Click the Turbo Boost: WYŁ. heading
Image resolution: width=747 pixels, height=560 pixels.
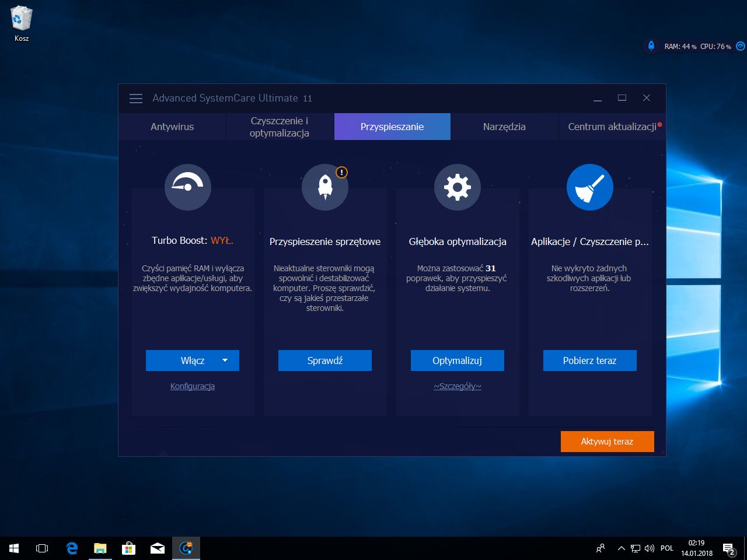[x=193, y=240]
